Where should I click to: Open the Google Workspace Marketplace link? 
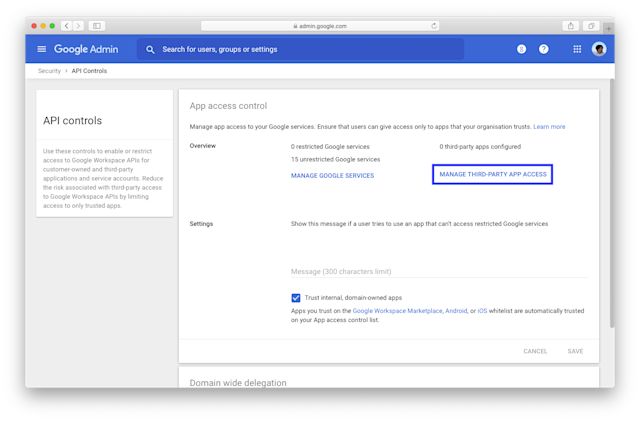click(x=397, y=311)
